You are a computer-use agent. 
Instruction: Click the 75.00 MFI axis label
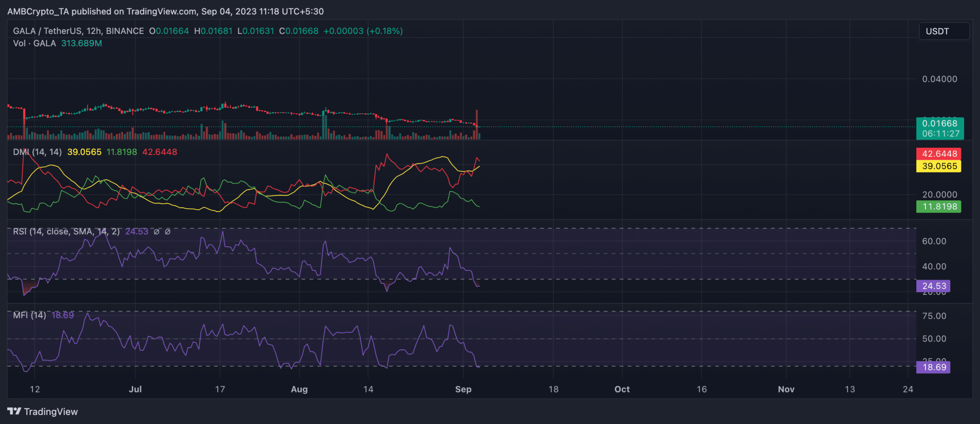[934, 316]
